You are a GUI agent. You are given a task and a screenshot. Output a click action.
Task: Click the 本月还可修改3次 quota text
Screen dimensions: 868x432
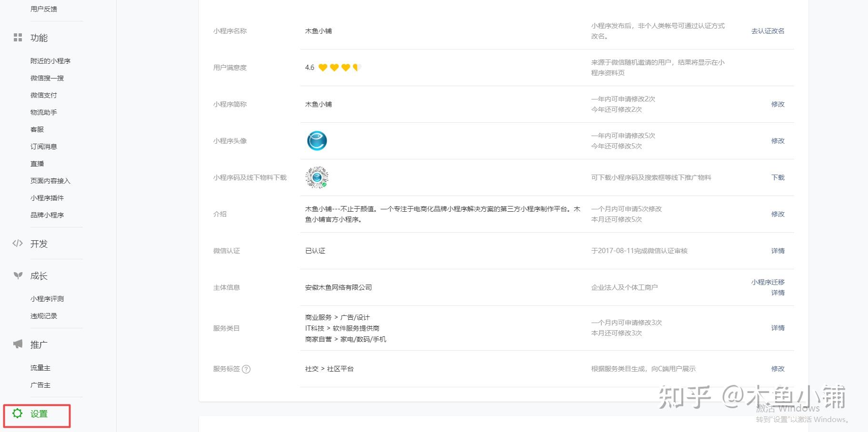[x=617, y=333]
